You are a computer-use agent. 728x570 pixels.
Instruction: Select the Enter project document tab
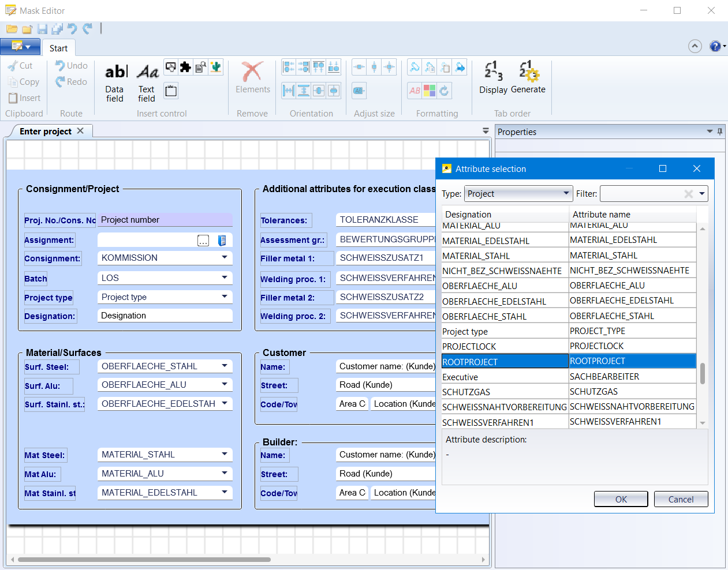[x=46, y=132]
